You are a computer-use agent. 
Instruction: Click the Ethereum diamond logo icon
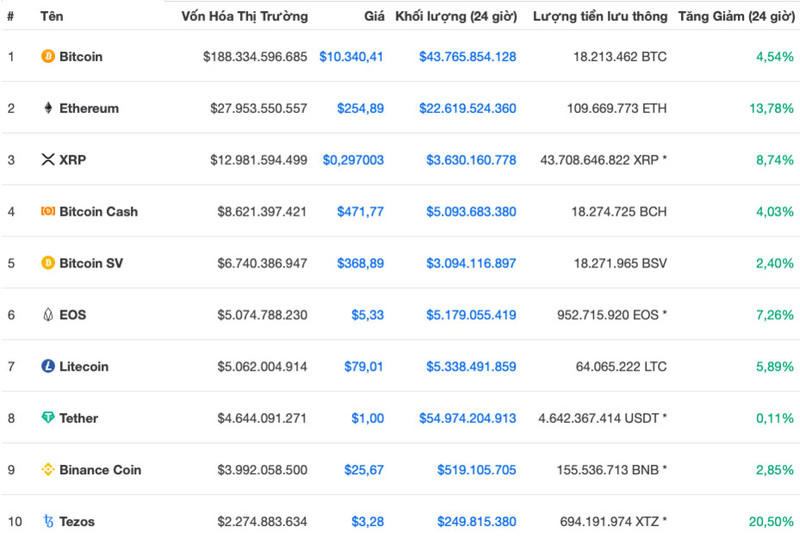click(x=48, y=108)
